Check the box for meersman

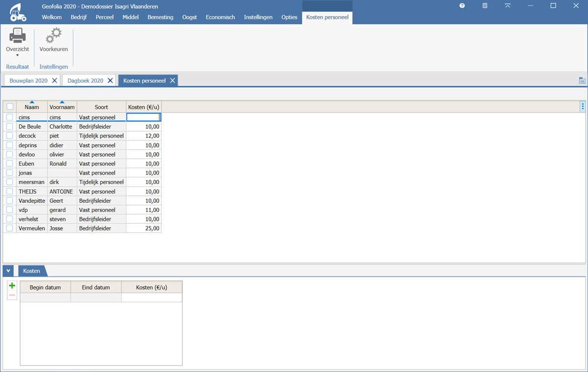pyautogui.click(x=10, y=182)
